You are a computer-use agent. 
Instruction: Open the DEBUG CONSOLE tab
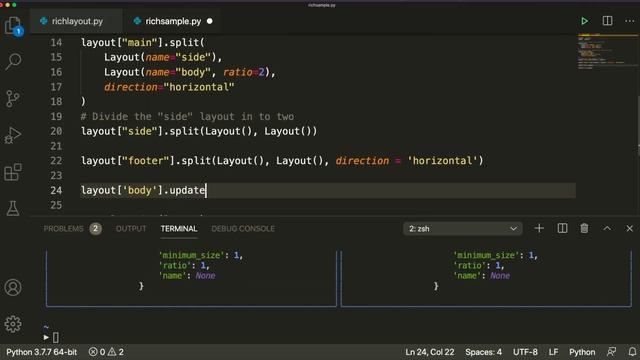click(243, 229)
